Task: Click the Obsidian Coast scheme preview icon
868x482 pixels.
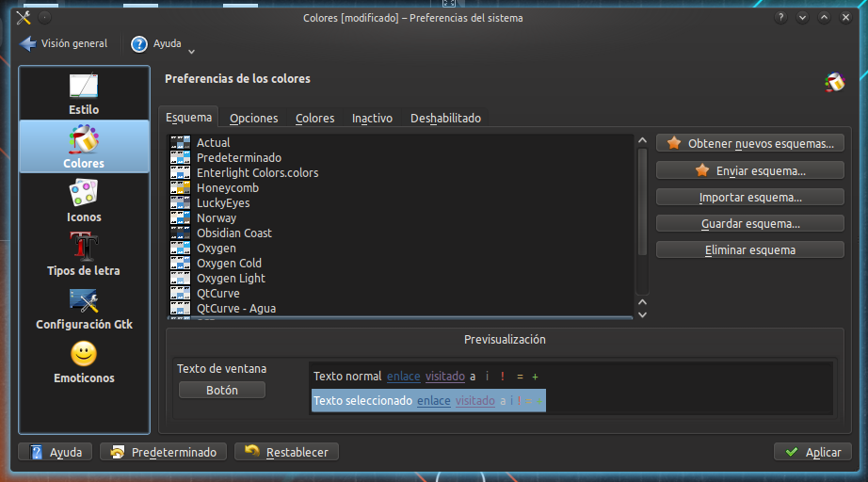Action: (181, 233)
